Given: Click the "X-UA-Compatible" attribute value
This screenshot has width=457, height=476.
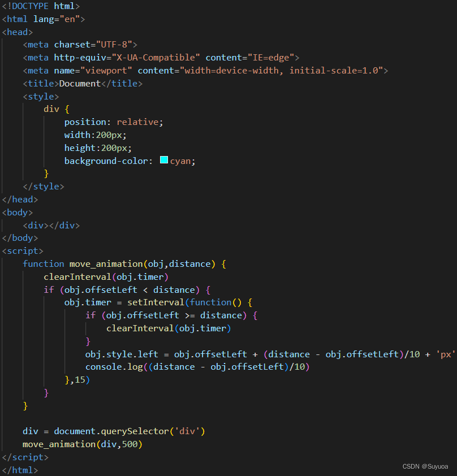Looking at the screenshot, I should click(x=156, y=58).
